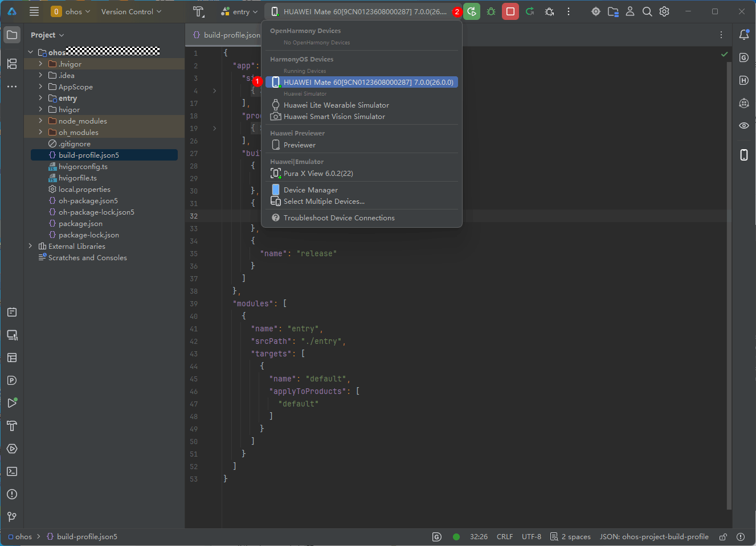This screenshot has height=546, width=756.
Task: Toggle read-only lock icon in status bar
Action: coord(723,537)
